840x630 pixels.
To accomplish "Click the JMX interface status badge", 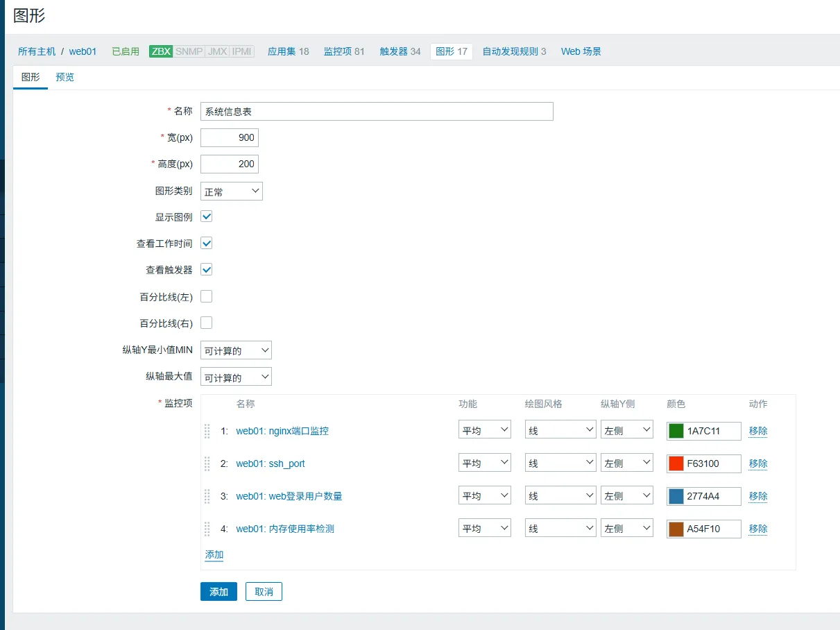I will pos(217,51).
